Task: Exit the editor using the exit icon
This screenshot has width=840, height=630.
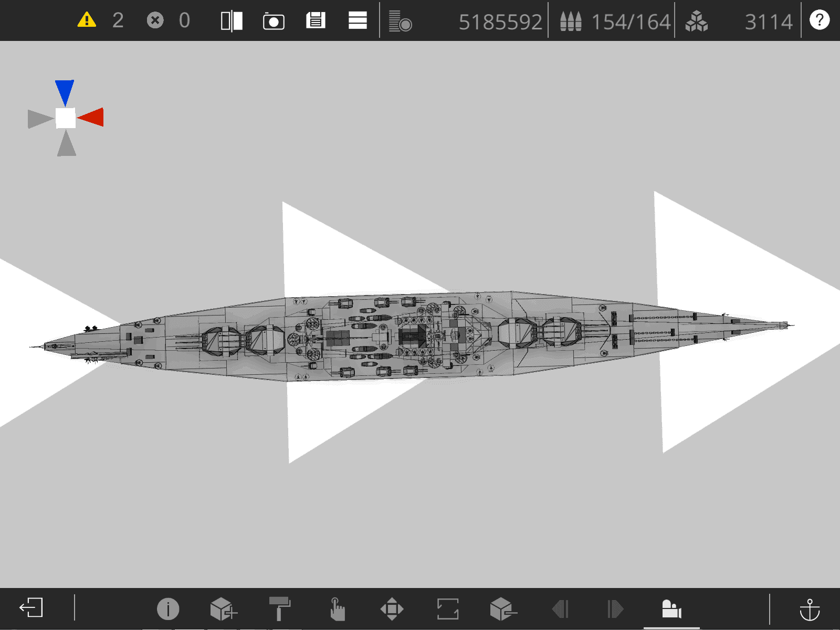Action: [x=31, y=608]
